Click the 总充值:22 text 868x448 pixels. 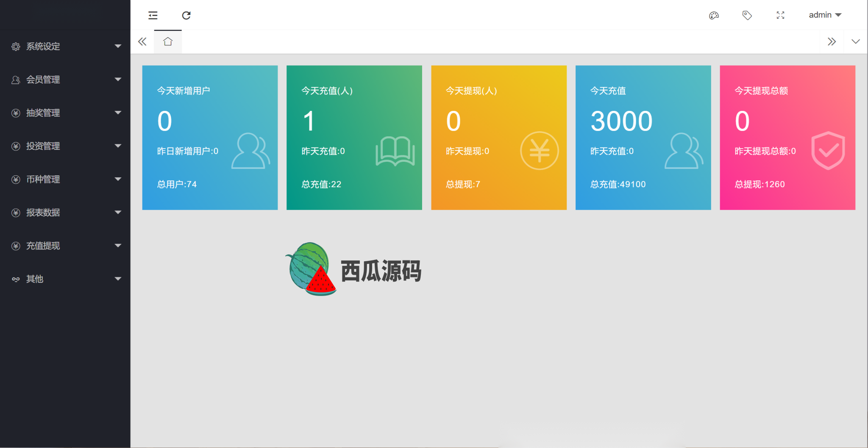[x=321, y=184]
